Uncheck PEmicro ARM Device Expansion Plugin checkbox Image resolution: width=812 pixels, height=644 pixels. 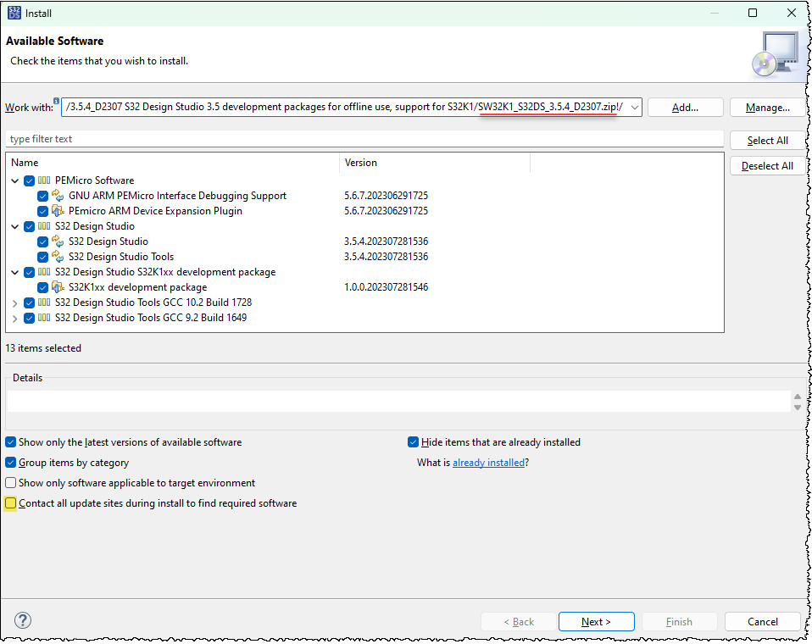(x=42, y=211)
